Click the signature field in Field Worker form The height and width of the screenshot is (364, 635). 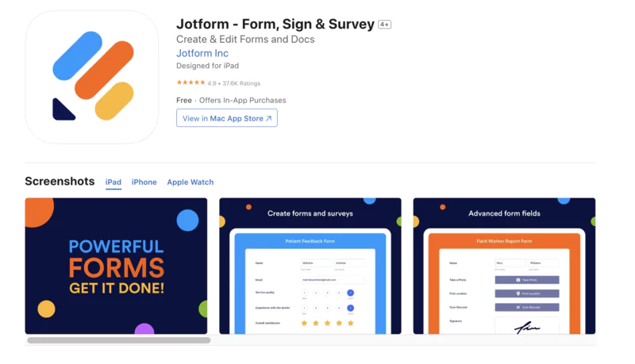(x=527, y=326)
